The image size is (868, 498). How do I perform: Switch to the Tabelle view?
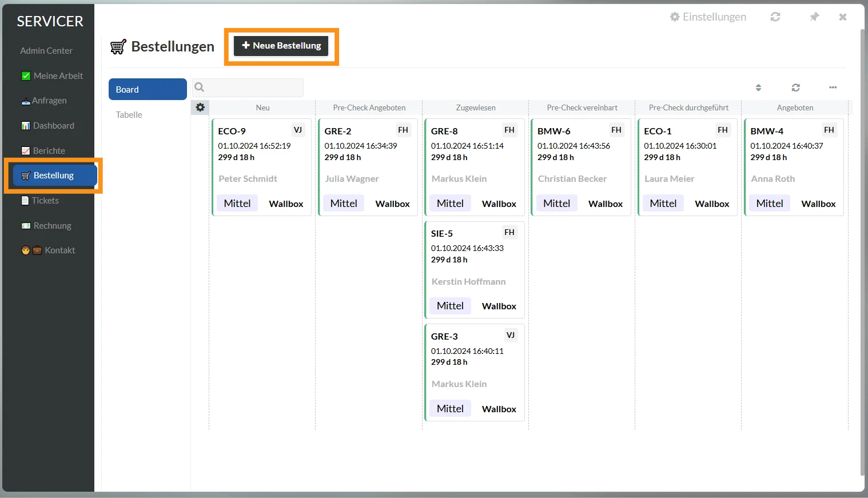pos(129,115)
